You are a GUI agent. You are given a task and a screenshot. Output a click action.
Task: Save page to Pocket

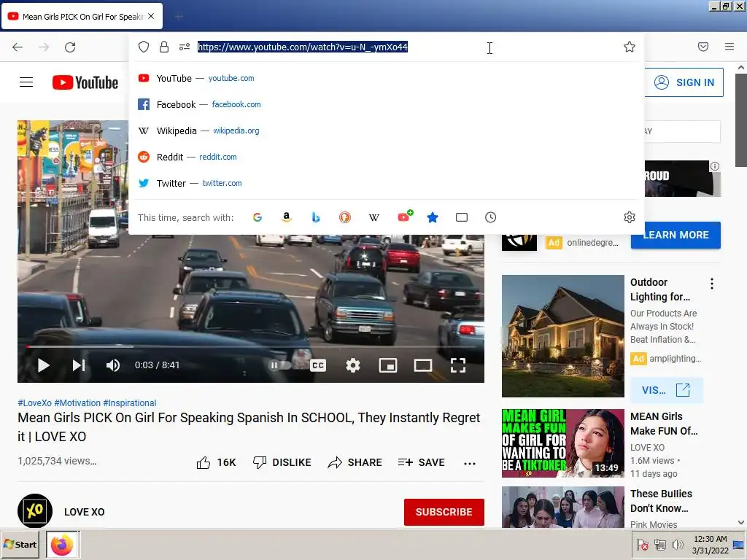coord(703,47)
